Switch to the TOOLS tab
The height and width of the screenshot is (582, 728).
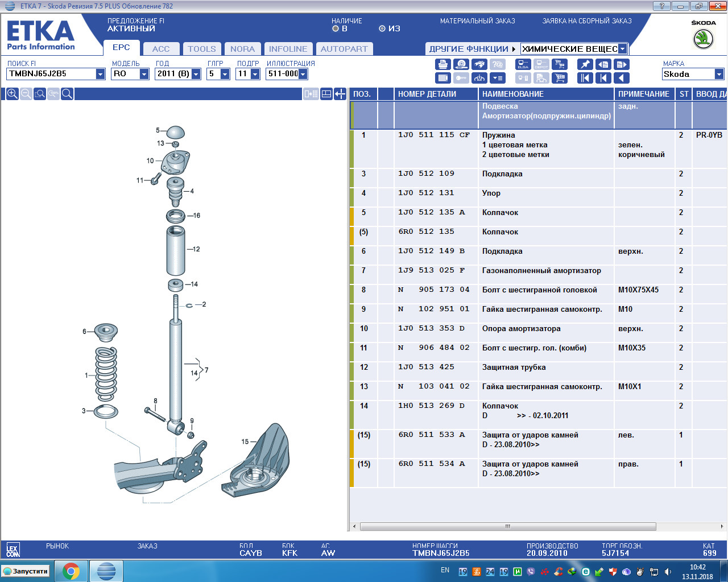tap(202, 49)
